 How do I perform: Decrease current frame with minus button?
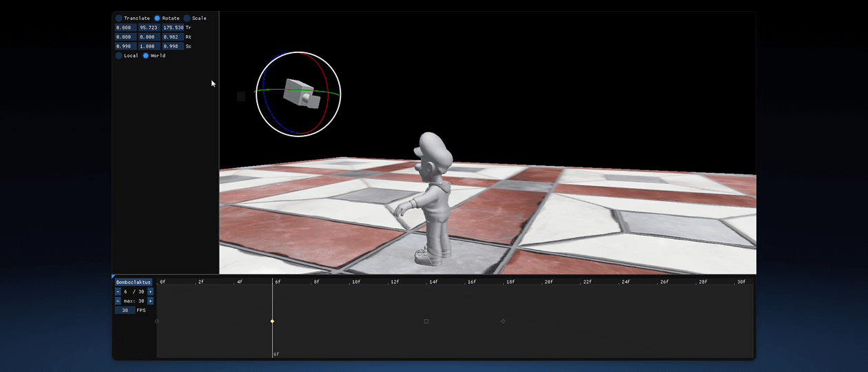pos(118,291)
